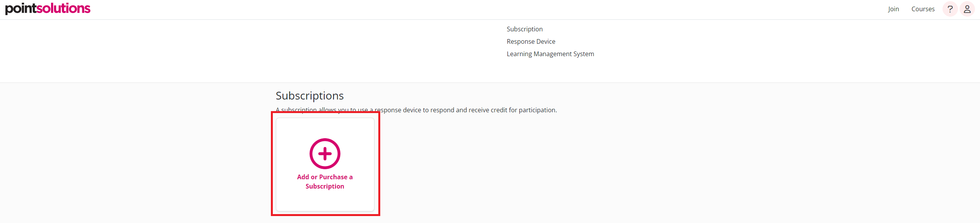Click the Subscriptions heading
The image size is (980, 223).
(310, 96)
